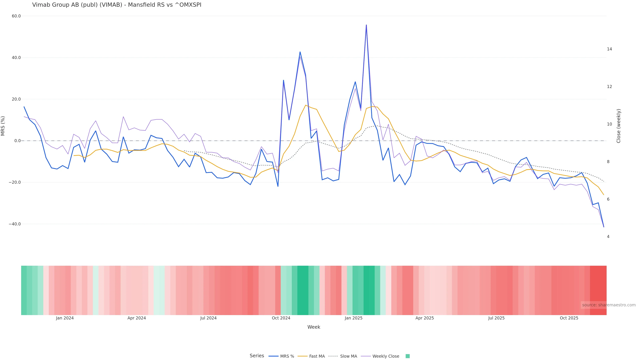Viewport: 644px width, 362px height.
Task: Click the highest MRS peak in January 2025
Action: pyautogui.click(x=366, y=25)
